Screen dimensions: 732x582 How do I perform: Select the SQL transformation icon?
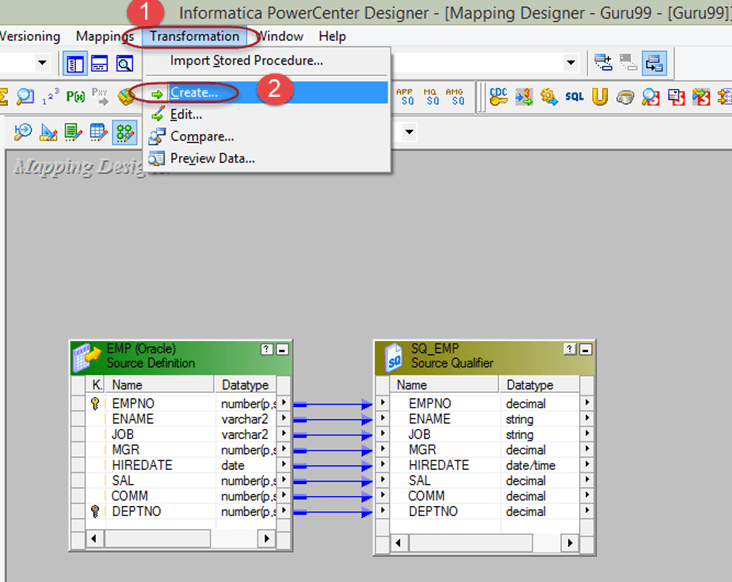click(574, 97)
